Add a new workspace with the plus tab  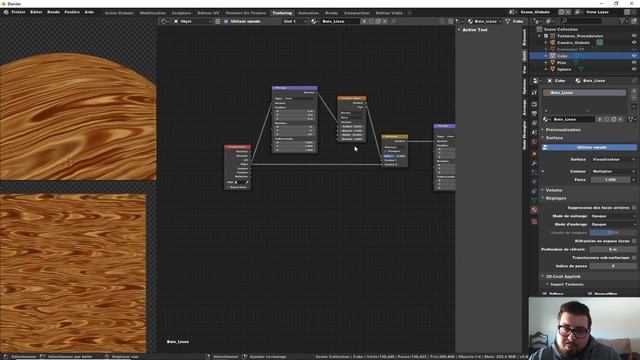pyautogui.click(x=409, y=13)
